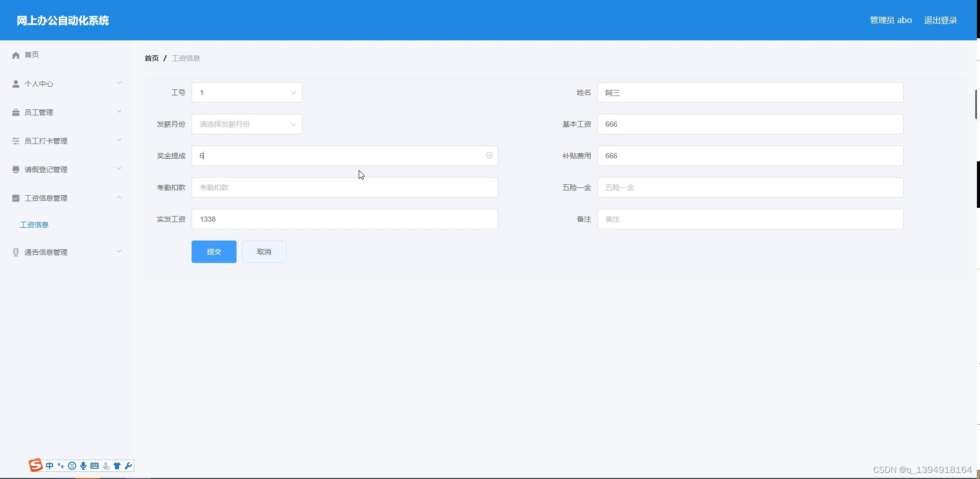Click into the 姓名 field showing 阿三
The height and width of the screenshot is (479, 980).
click(751, 92)
